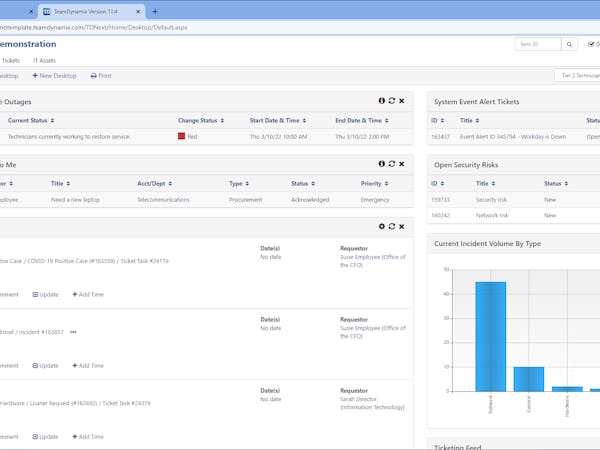Sort my tickets by Acct/Dept column
This screenshot has width=600, height=450.
(155, 184)
